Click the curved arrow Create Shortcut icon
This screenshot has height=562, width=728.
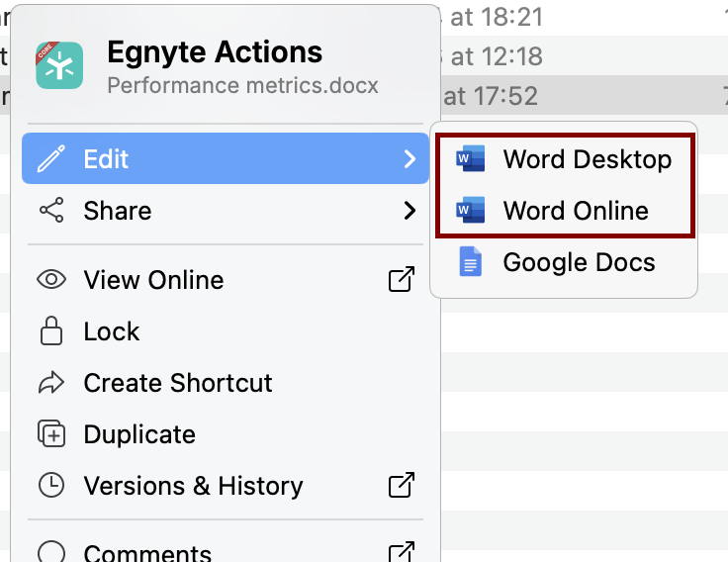(x=51, y=382)
